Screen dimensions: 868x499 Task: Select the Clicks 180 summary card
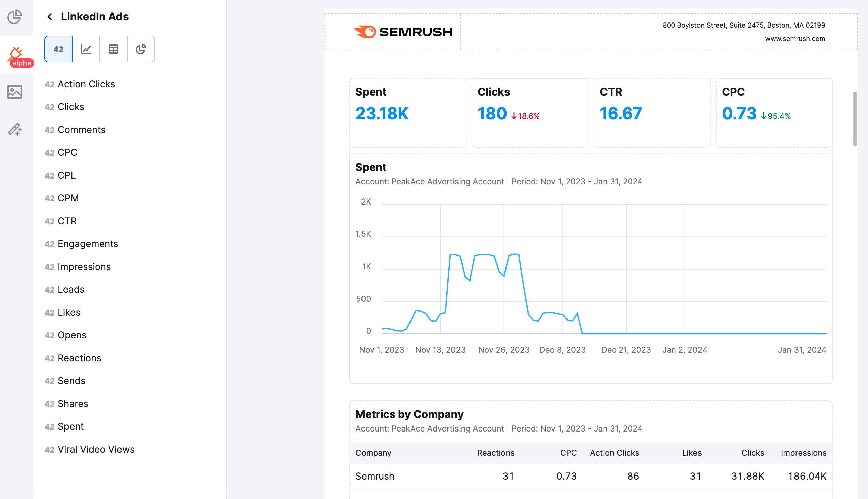tap(530, 113)
